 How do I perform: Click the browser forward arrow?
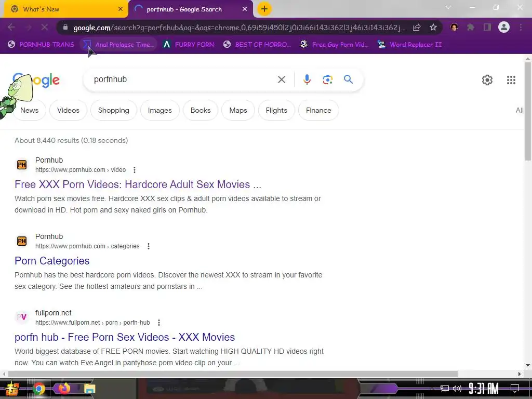28,27
